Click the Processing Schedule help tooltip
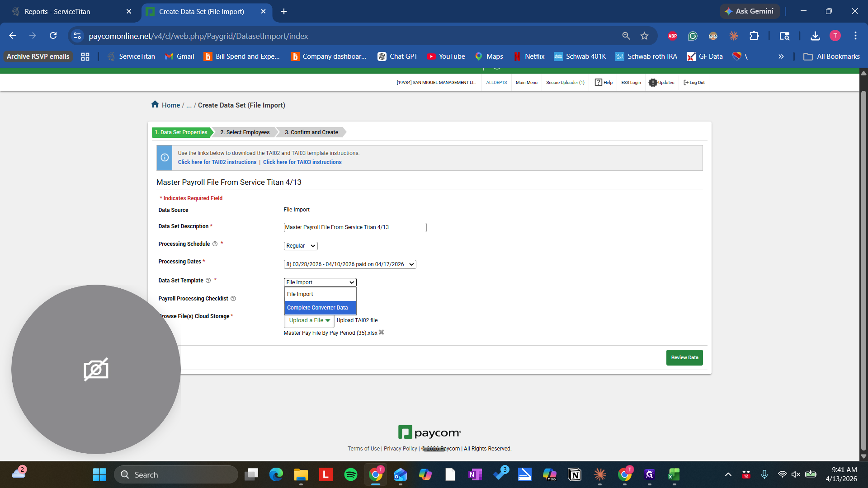Screen dimensions: 868x488 click(x=215, y=244)
